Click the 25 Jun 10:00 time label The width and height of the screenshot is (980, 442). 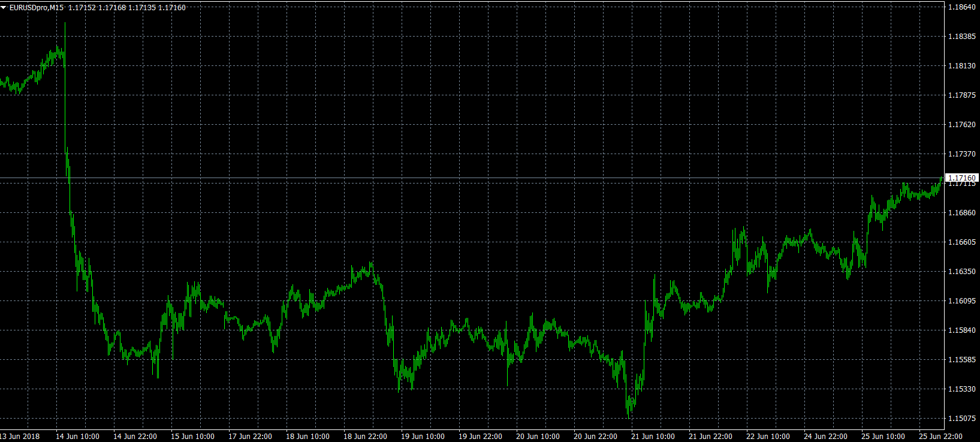883,437
